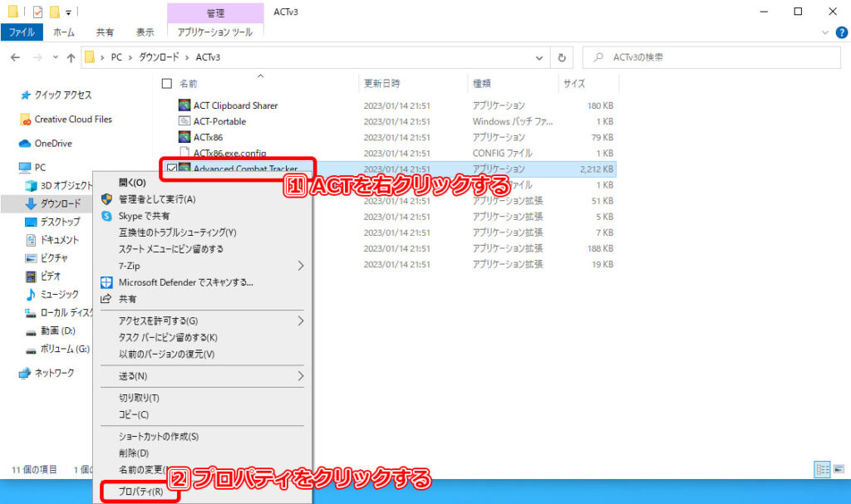This screenshot has height=504, width=851.
Task: Click the OneDrive cloud icon in sidebar
Action: coord(26,144)
